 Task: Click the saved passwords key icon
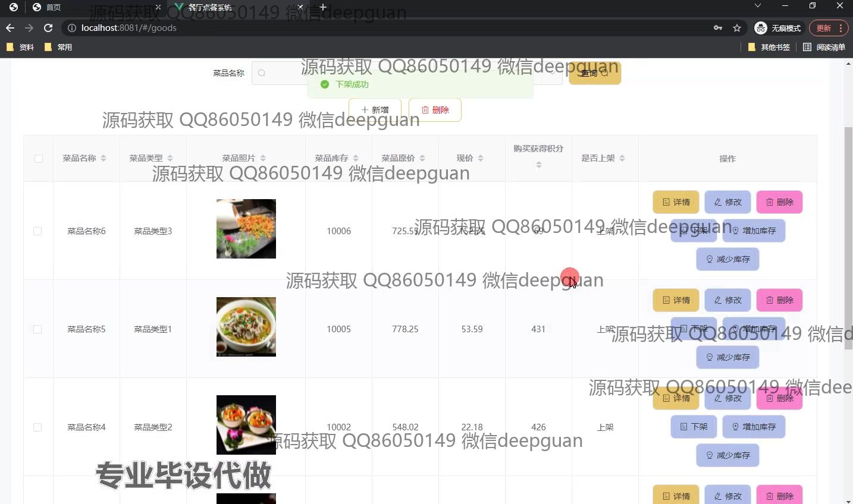pyautogui.click(x=718, y=28)
